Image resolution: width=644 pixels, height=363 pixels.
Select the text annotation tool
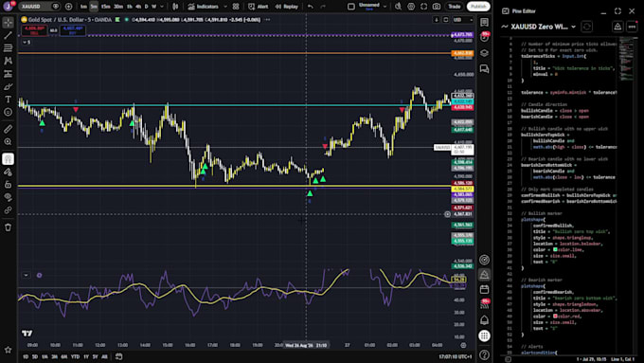(x=8, y=100)
